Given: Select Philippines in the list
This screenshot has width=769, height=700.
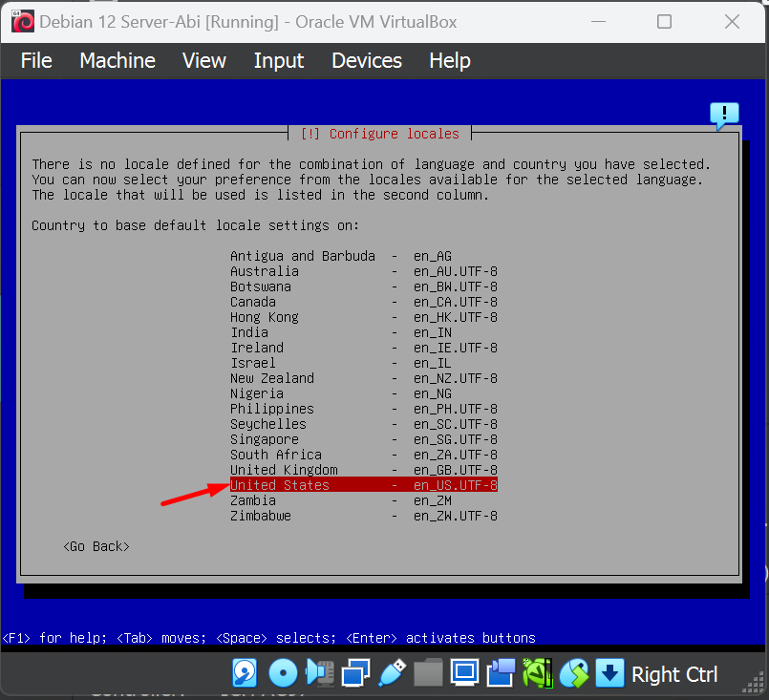Looking at the screenshot, I should point(364,409).
